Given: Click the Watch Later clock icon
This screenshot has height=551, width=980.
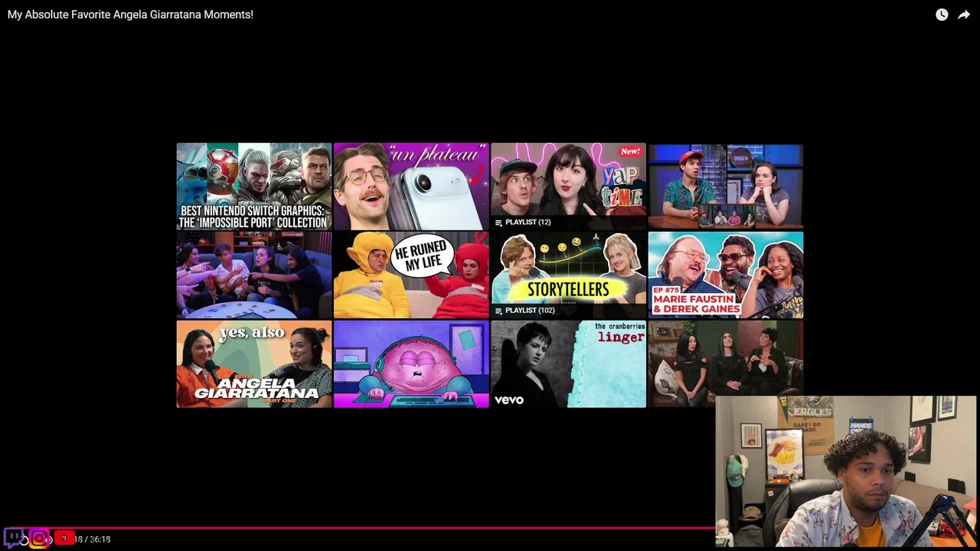Looking at the screenshot, I should point(942,15).
